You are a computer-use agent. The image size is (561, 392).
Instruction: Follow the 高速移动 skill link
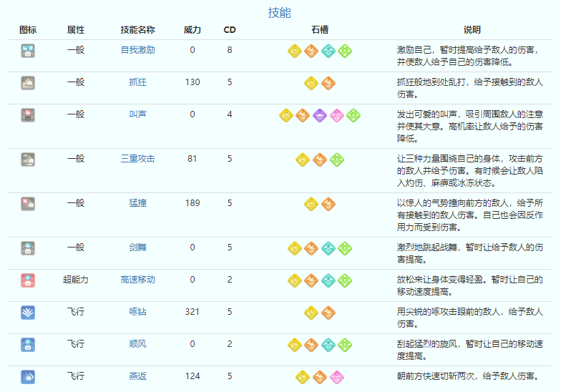click(137, 280)
